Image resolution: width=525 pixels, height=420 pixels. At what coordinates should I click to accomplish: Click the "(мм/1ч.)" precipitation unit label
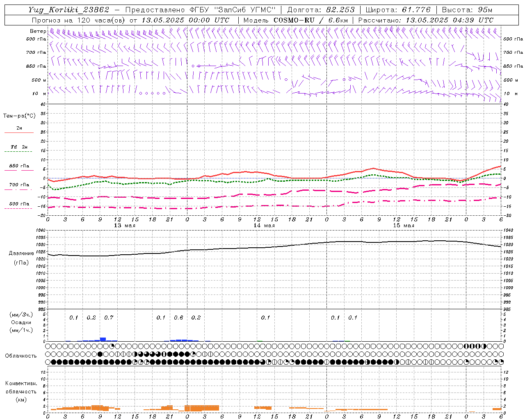click(21, 330)
